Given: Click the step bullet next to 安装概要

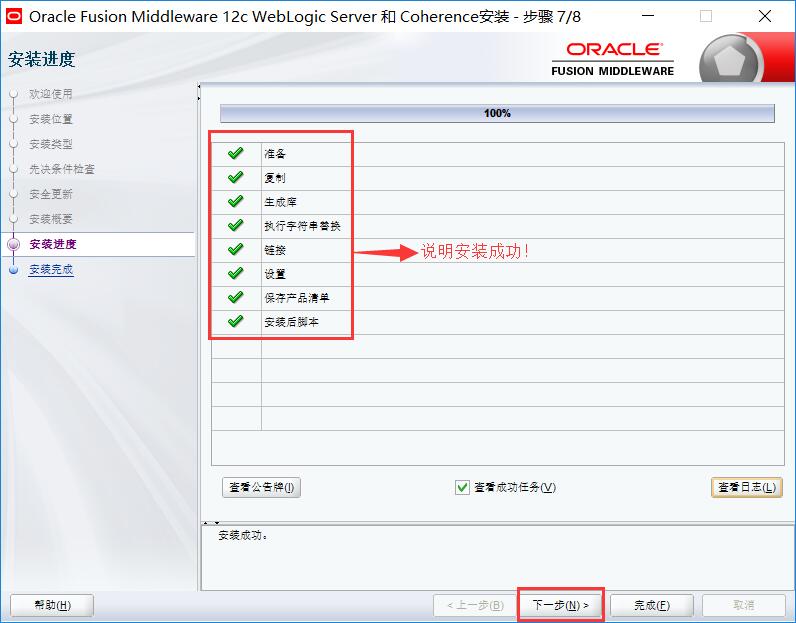Looking at the screenshot, I should click(14, 219).
